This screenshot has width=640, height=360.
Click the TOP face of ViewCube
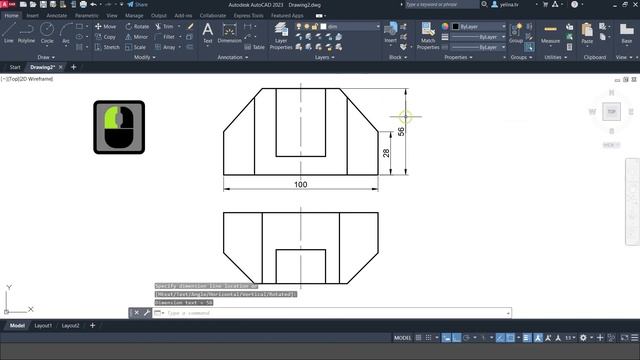coord(611,111)
